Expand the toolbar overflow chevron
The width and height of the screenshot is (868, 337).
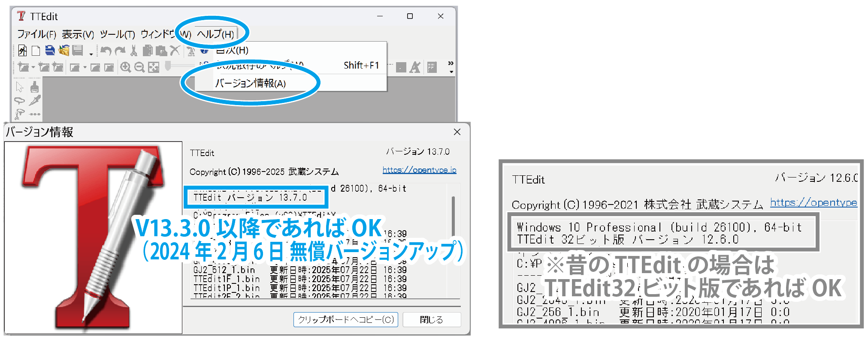pyautogui.click(x=451, y=63)
